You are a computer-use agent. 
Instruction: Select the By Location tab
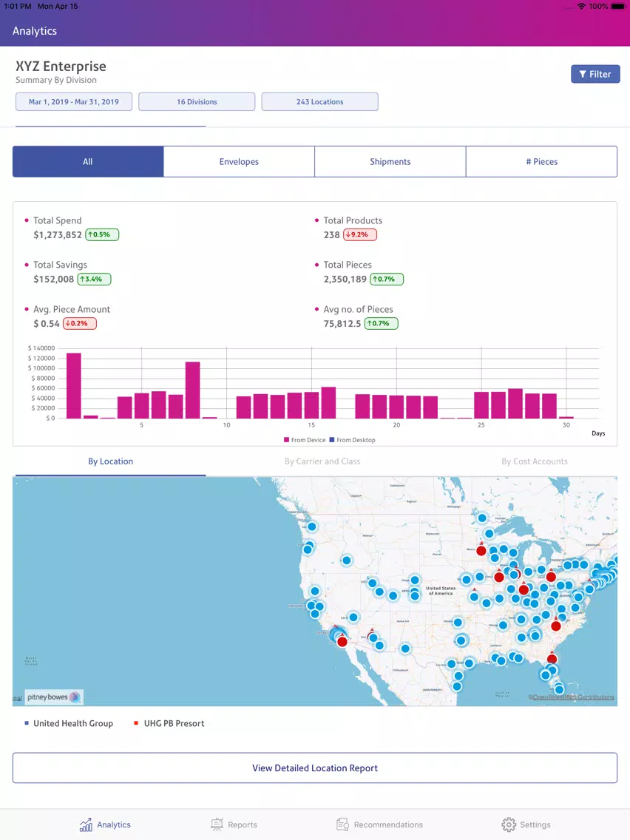110,461
